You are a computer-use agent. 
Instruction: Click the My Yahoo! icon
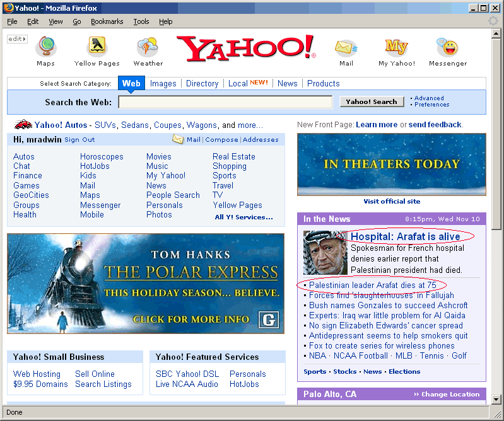point(396,47)
